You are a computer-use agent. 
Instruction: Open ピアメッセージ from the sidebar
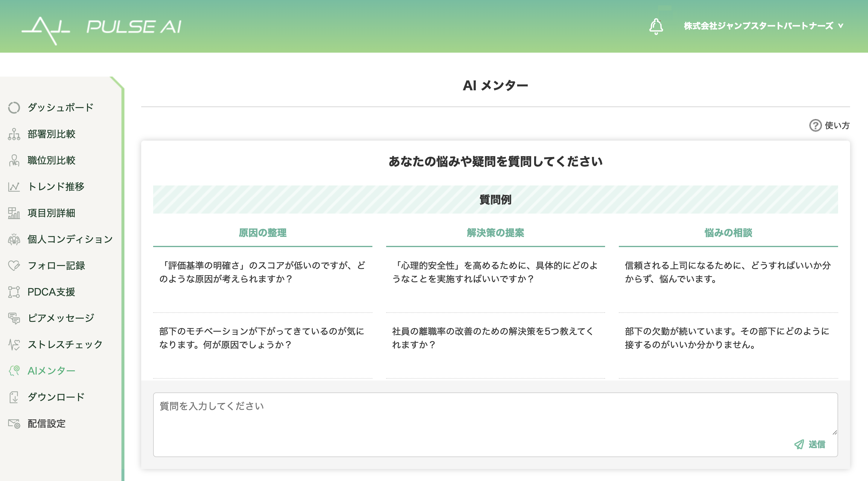pos(61,318)
